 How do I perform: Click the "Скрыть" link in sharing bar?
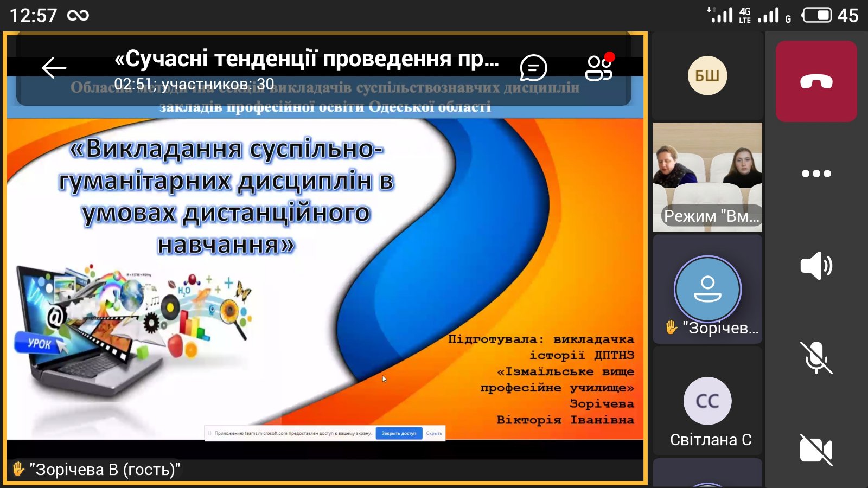[434, 433]
